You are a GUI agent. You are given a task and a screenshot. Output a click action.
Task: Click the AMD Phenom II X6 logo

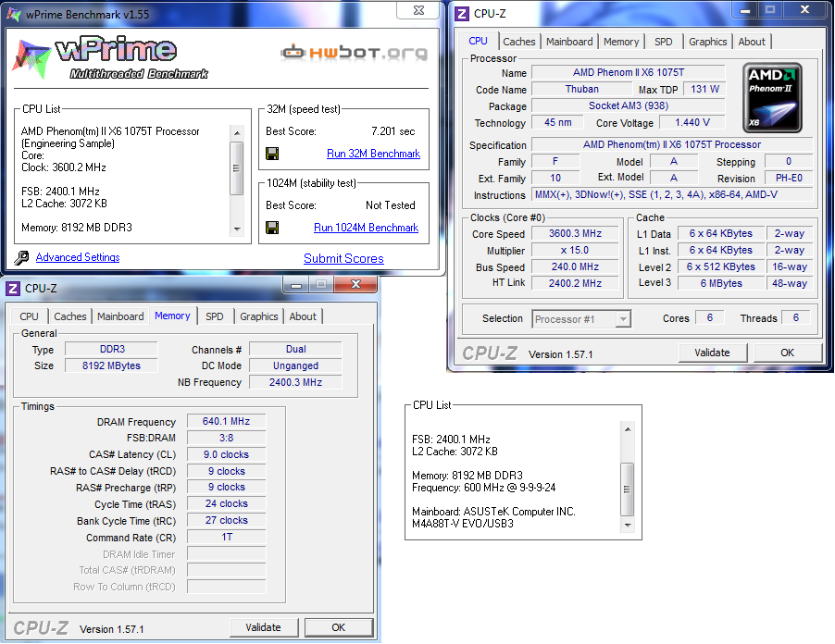tap(772, 97)
